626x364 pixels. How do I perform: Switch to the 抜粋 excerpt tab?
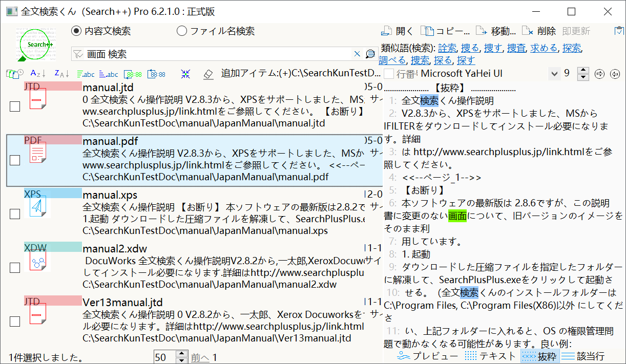tap(540, 356)
